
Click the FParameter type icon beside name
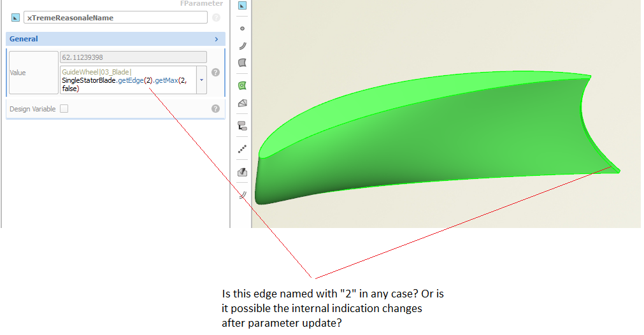16,18
